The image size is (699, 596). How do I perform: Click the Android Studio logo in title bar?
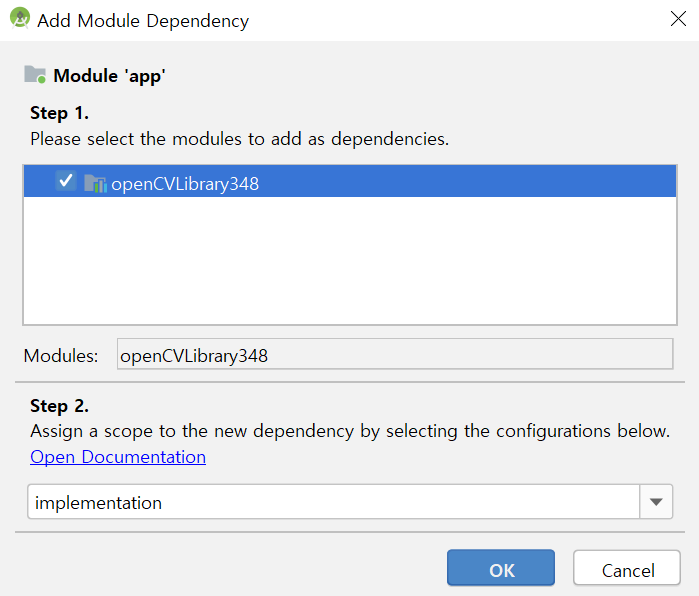[20, 18]
